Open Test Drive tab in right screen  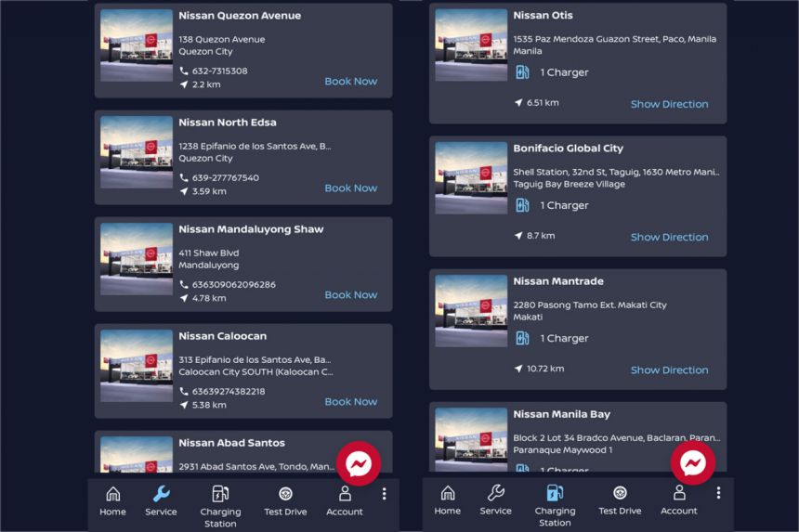(620, 500)
